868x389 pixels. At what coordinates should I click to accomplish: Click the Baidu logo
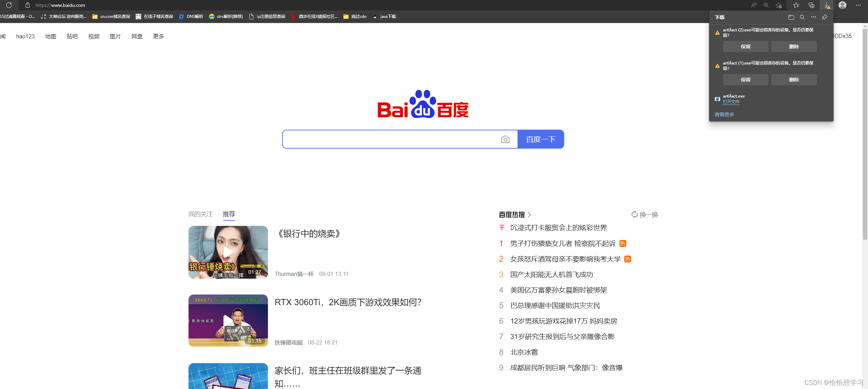click(x=423, y=104)
